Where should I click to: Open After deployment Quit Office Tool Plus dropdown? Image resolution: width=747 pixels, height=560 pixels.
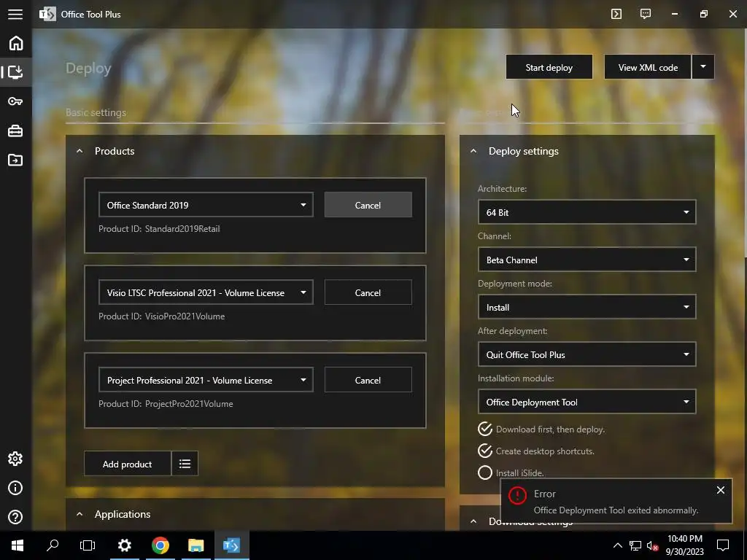pyautogui.click(x=587, y=354)
